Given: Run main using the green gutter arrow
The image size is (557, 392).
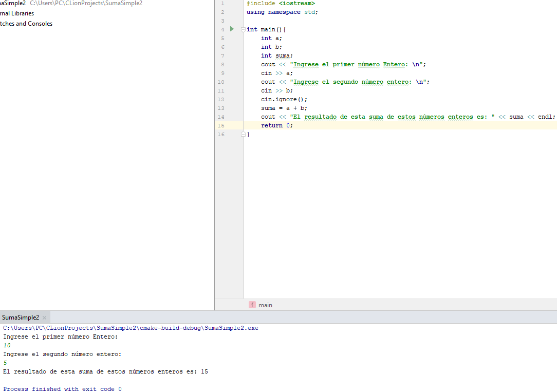Looking at the screenshot, I should pos(231,29).
